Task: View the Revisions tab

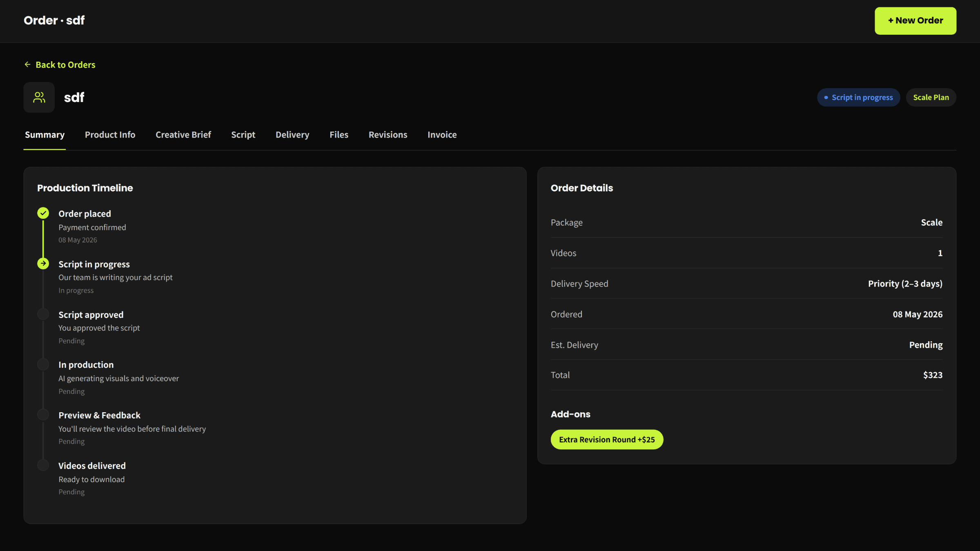Action: tap(388, 135)
